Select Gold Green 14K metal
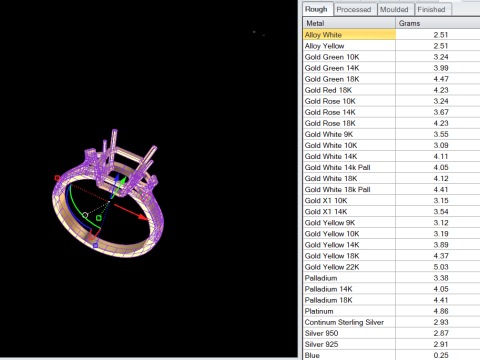Image resolution: width=480 pixels, height=360 pixels. coord(391,68)
